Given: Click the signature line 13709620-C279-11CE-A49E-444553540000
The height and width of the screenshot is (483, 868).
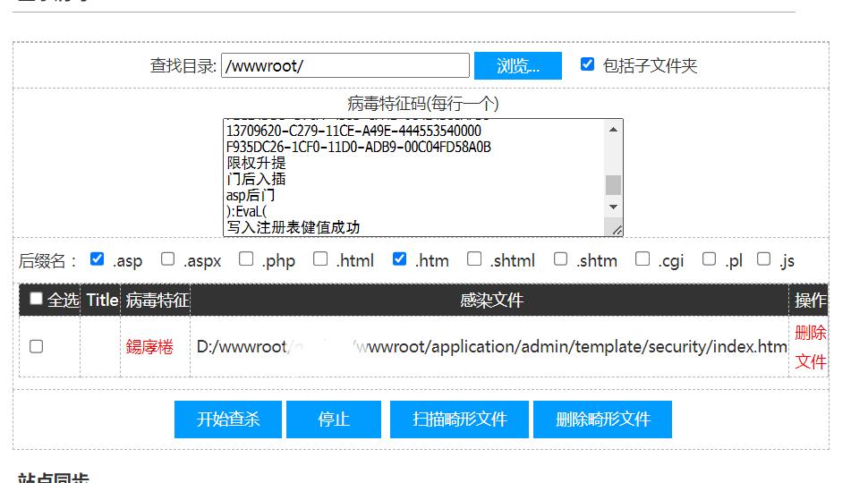Looking at the screenshot, I should coord(353,131).
